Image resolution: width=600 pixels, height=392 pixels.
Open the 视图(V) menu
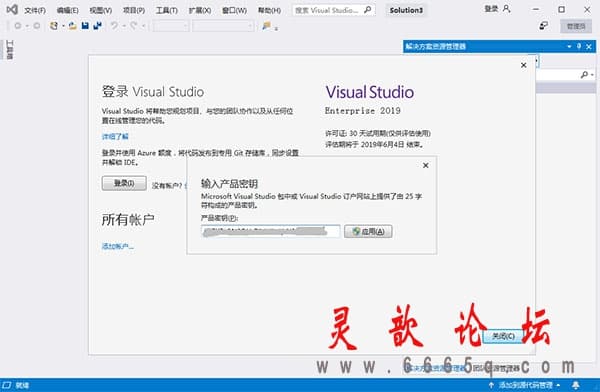101,10
